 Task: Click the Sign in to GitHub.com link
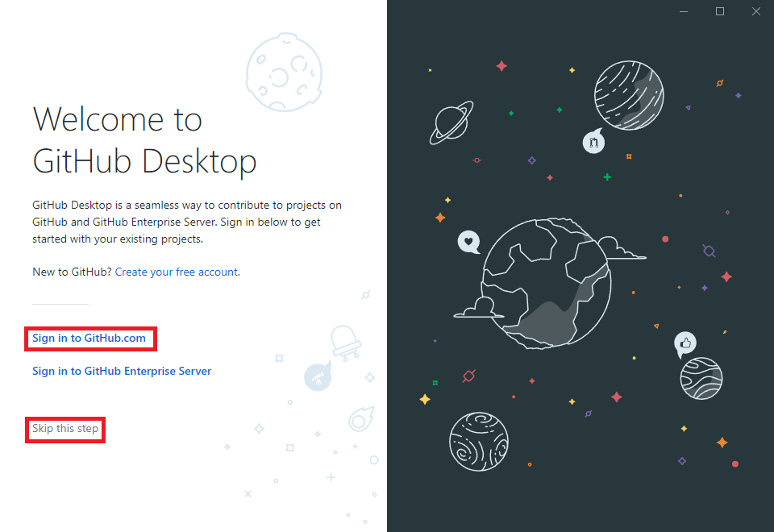(89, 338)
